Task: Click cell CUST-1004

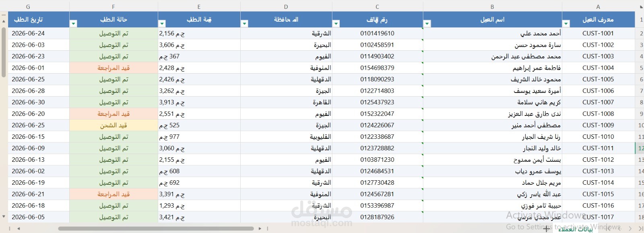Action: pyautogui.click(x=598, y=68)
